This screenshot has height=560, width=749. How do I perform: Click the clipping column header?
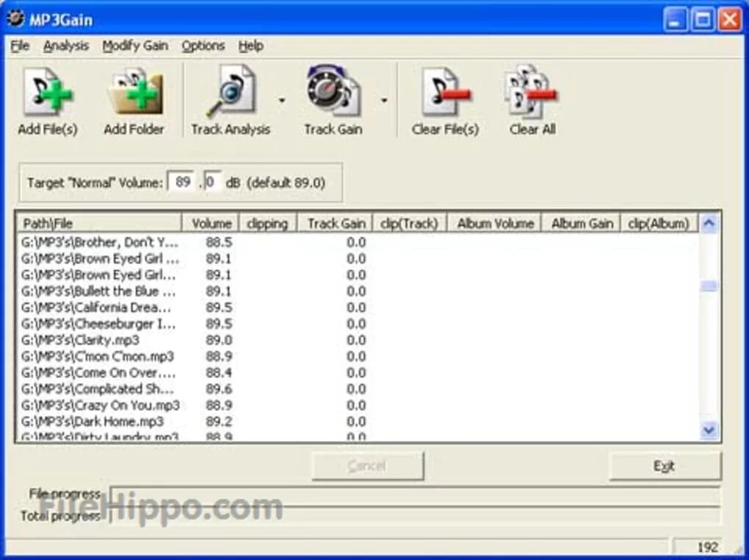coord(267,223)
